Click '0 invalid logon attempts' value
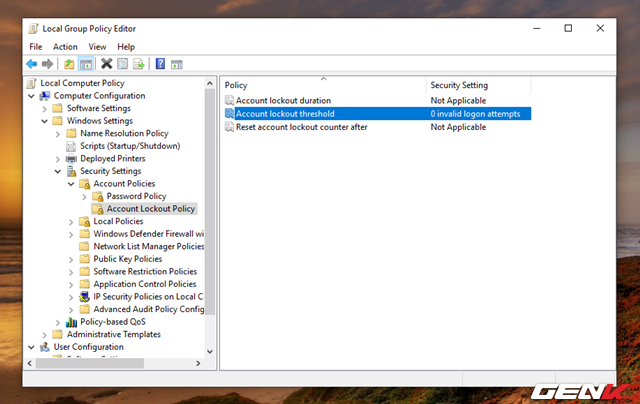Viewport: 640px width, 404px height. [475, 114]
